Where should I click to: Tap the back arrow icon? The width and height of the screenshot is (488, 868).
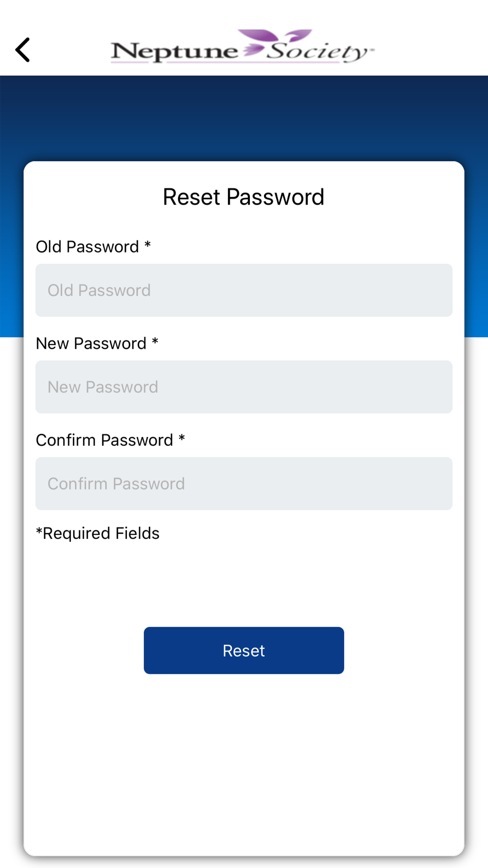click(x=22, y=50)
